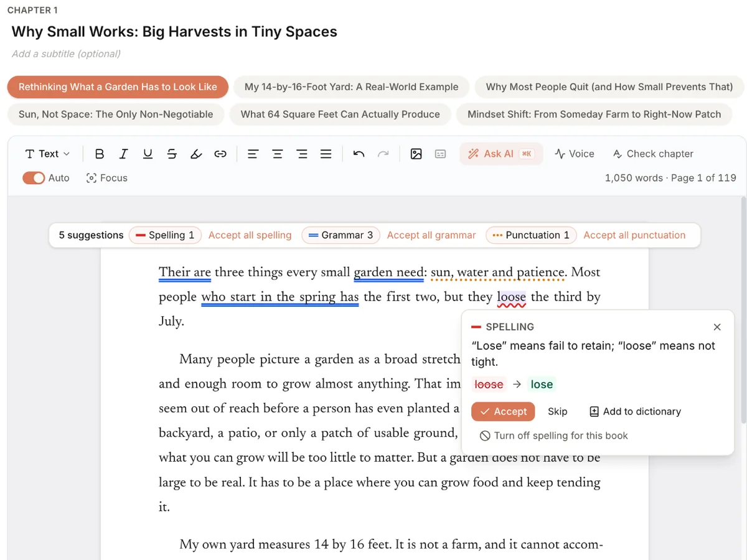Screen dimensions: 747x560
Task: Redo the last action
Action: pyautogui.click(x=383, y=154)
